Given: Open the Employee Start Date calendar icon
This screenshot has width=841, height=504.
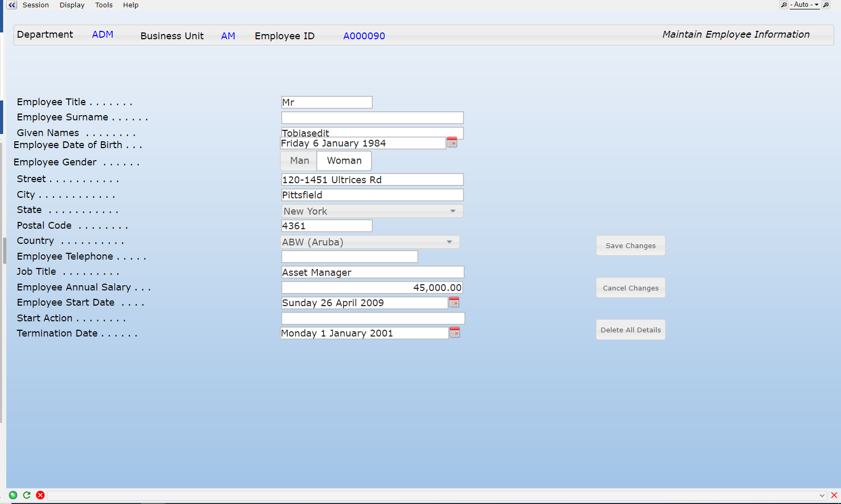Looking at the screenshot, I should click(x=454, y=302).
